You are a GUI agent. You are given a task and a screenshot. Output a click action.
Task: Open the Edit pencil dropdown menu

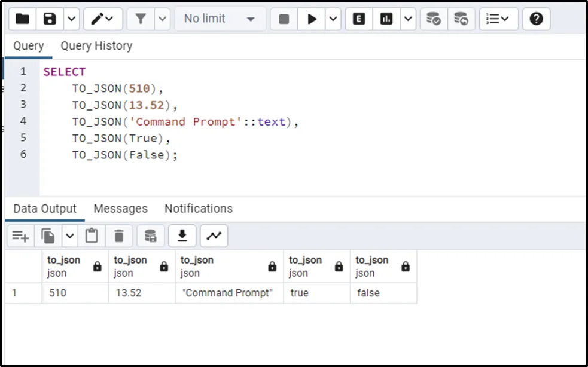(x=103, y=19)
